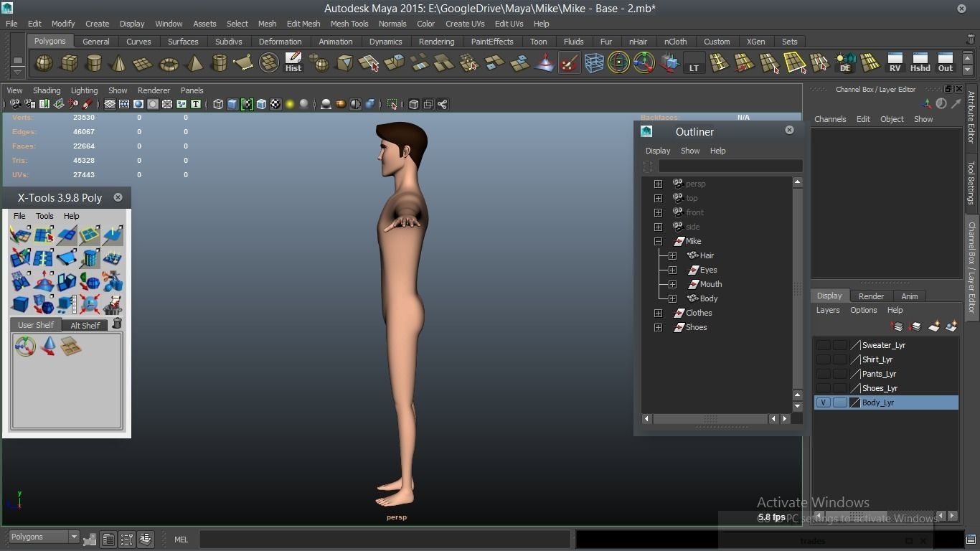
Task: Move selected layer up in Layer Editor
Action: click(897, 326)
